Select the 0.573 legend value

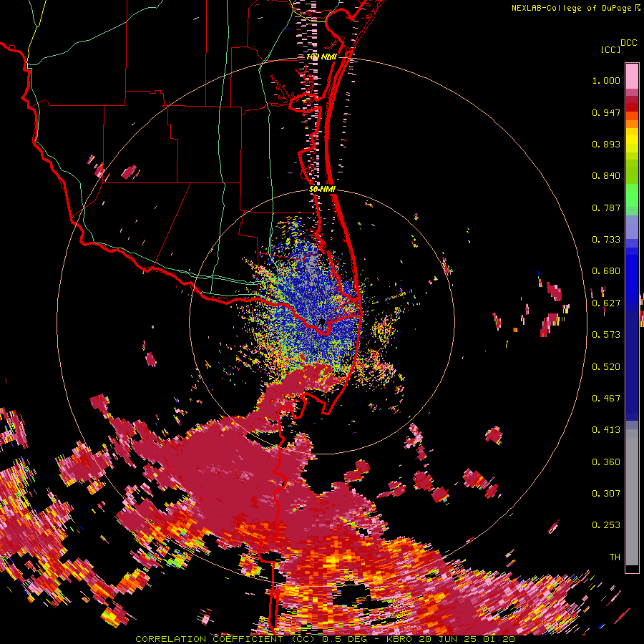(606, 335)
